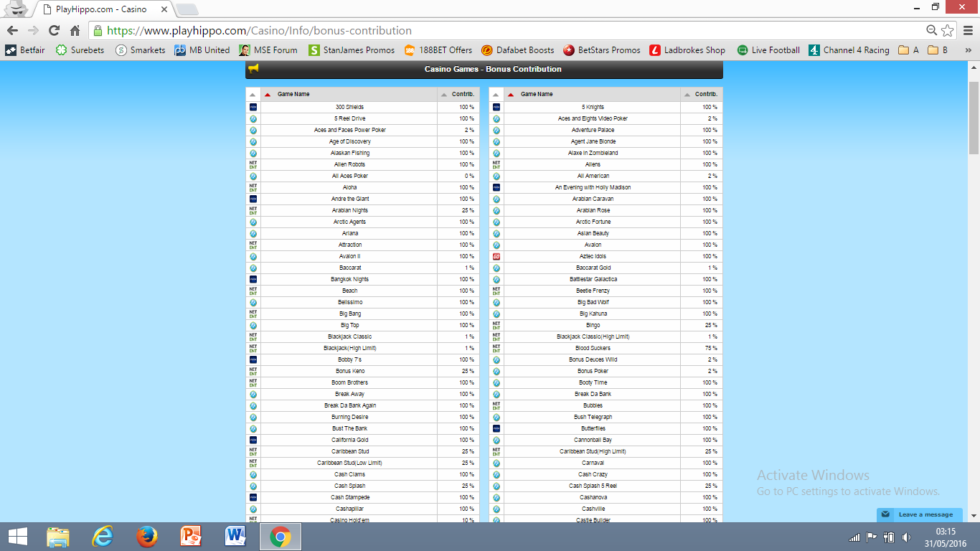Select the Big Bad Wolf row

pyautogui.click(x=606, y=302)
